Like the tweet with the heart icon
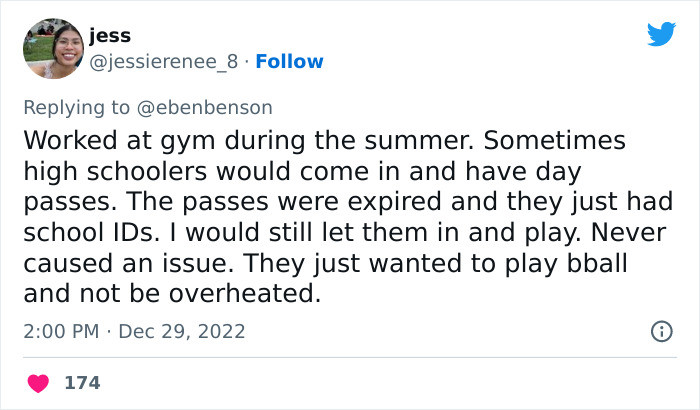This screenshot has width=700, height=410. (40, 382)
